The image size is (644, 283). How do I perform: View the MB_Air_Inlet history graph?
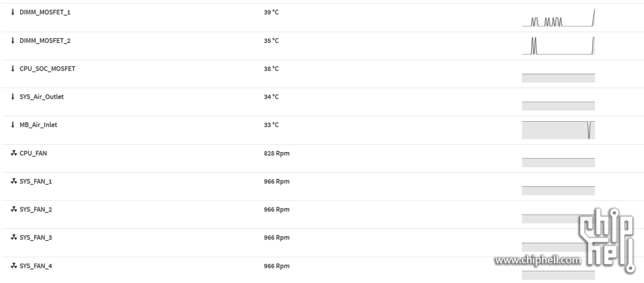(558, 130)
